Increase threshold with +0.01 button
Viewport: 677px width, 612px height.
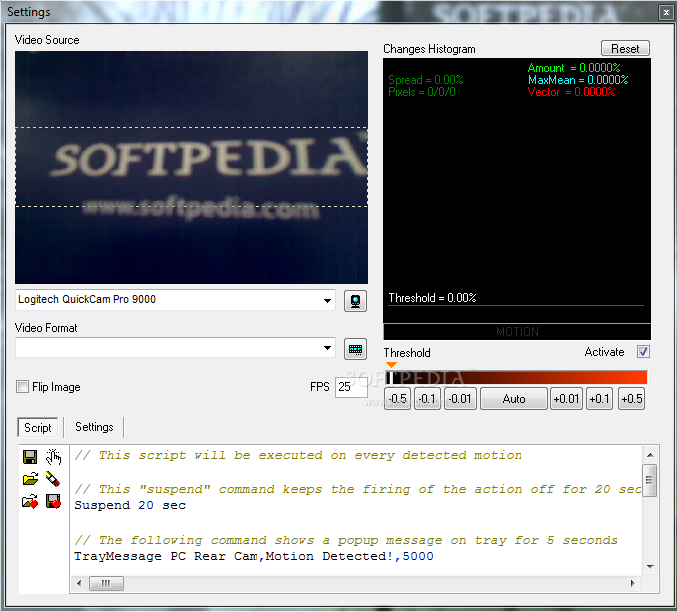pos(566,398)
